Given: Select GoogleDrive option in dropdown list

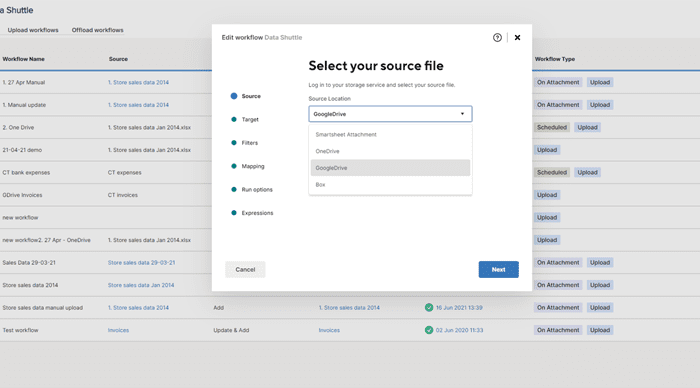Looking at the screenshot, I should [x=390, y=168].
